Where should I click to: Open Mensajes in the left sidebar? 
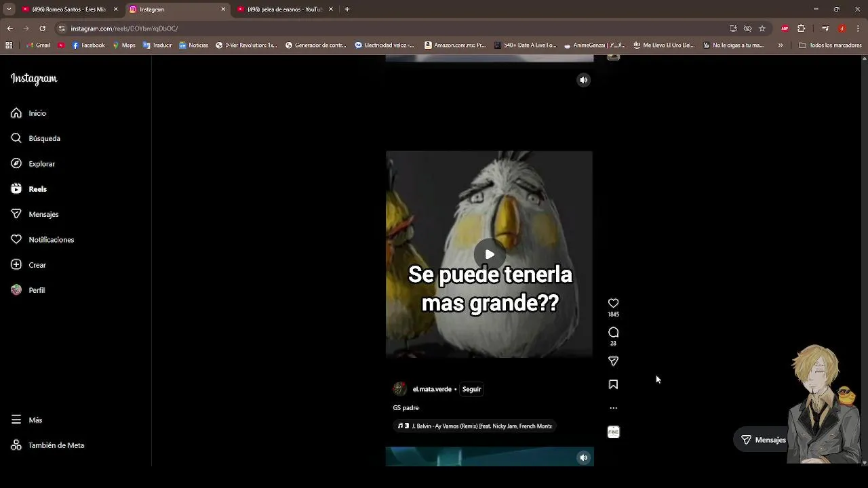tap(35, 214)
